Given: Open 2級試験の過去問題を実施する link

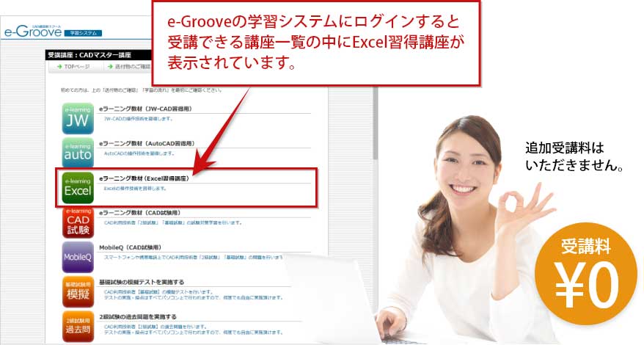Looking at the screenshot, I should (x=138, y=316).
